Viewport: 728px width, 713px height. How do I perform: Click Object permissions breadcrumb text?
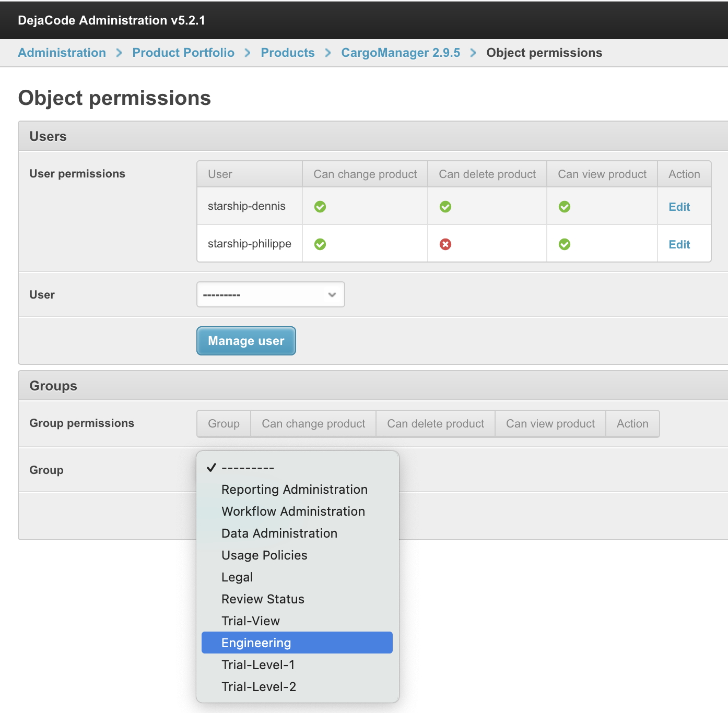(x=544, y=53)
